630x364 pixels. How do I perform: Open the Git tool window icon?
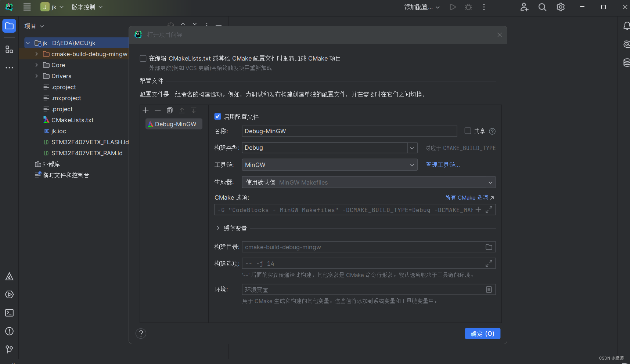click(9, 349)
